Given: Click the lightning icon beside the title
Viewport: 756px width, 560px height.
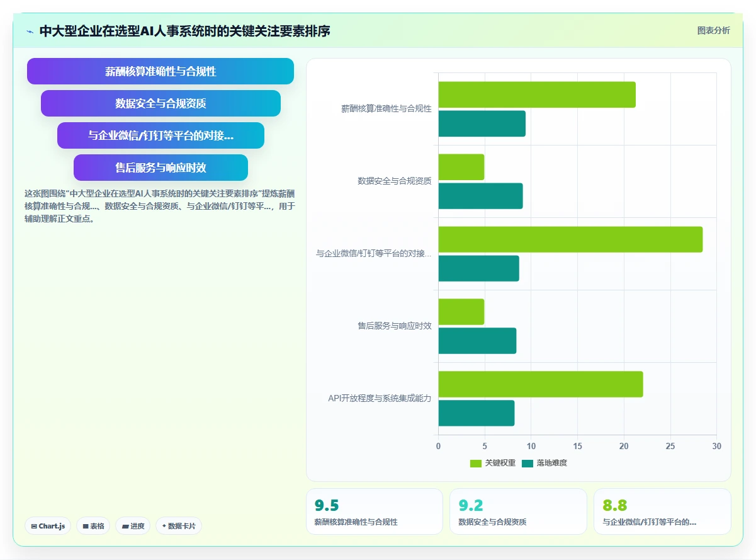Looking at the screenshot, I should pyautogui.click(x=30, y=31).
